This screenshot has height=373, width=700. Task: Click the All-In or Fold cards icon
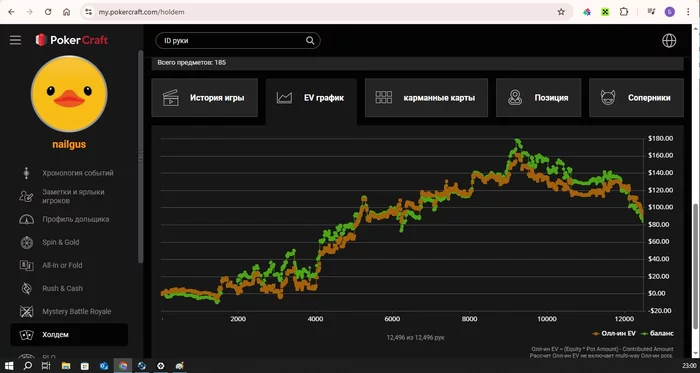click(26, 265)
